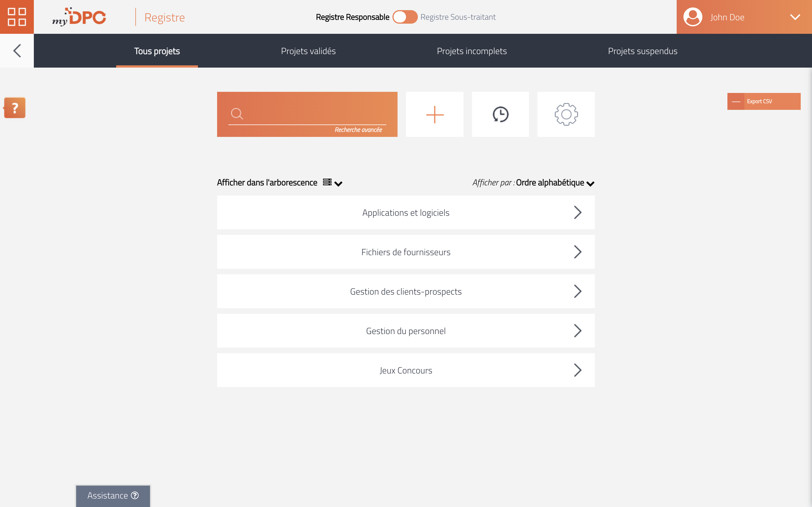
Task: Open the Export CSV button
Action: 765,101
